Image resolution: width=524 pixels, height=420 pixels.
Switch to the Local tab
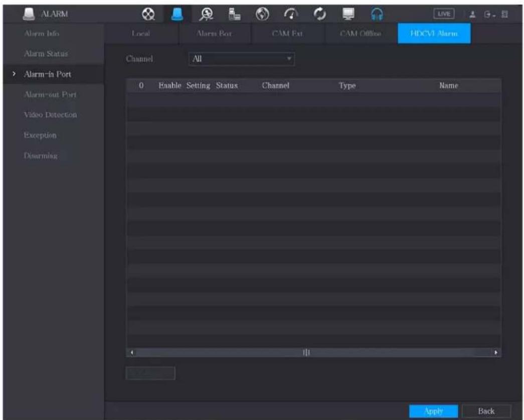coord(141,34)
